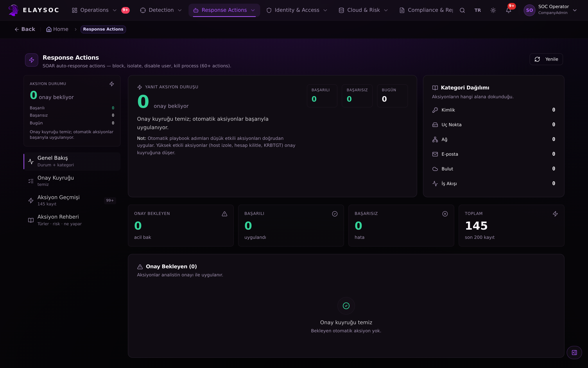Open the Operations menu
The image size is (588, 368).
[x=94, y=10]
